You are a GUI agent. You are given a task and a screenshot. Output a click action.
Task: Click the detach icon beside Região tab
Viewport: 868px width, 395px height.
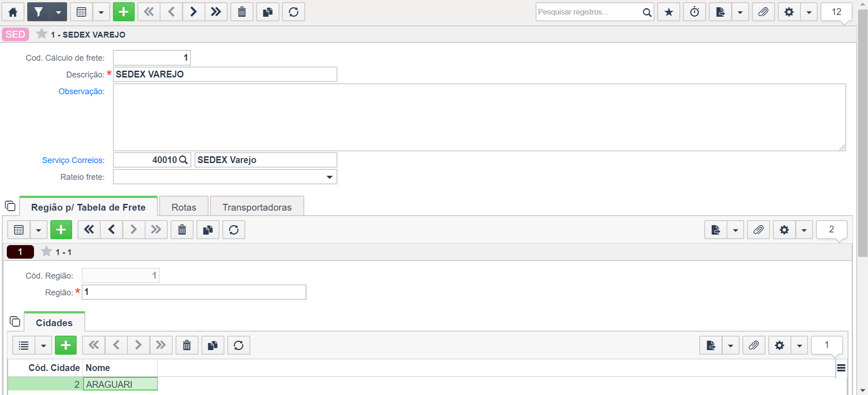click(10, 206)
